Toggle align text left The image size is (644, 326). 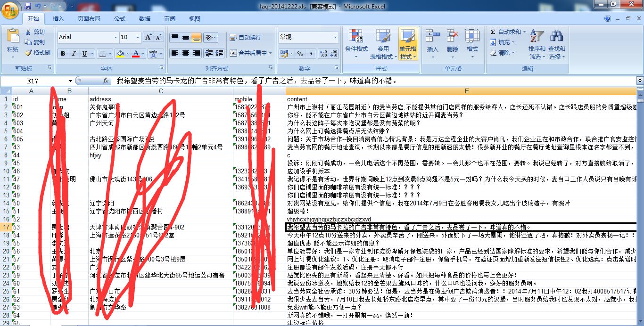click(175, 53)
